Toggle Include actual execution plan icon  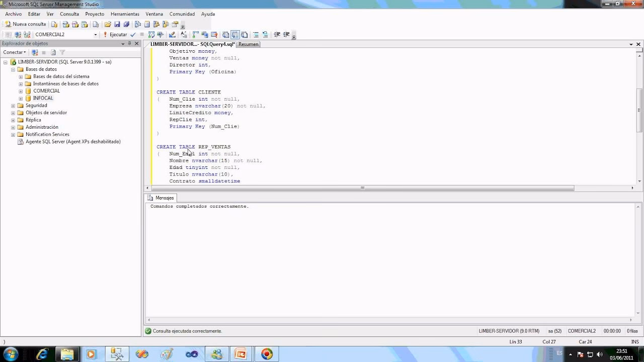195,35
